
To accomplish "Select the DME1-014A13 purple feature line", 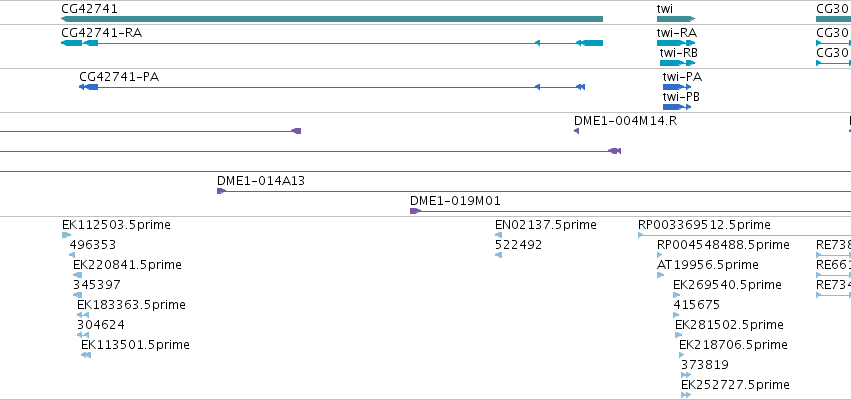I will pos(534,191).
